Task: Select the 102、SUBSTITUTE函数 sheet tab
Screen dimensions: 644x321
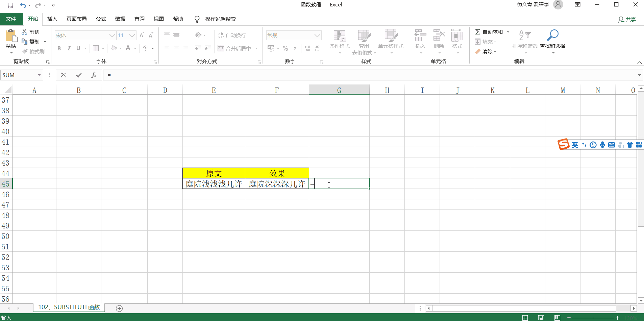Action: 69,307
